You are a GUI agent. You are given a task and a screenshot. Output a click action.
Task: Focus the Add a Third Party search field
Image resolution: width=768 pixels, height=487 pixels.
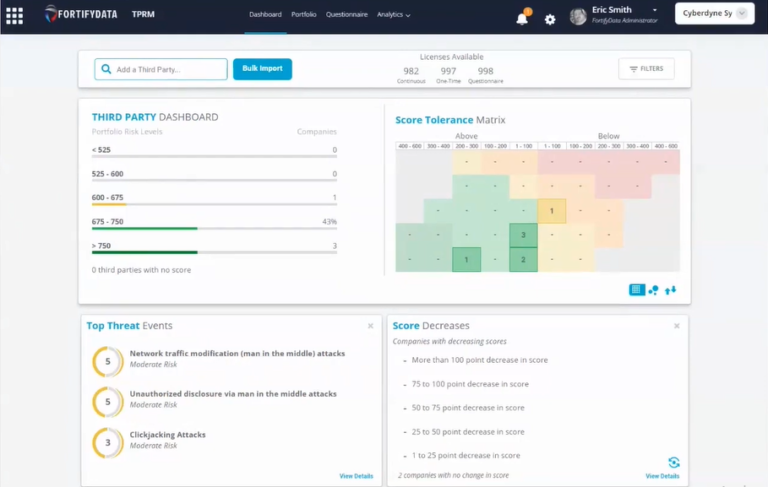[x=161, y=69]
